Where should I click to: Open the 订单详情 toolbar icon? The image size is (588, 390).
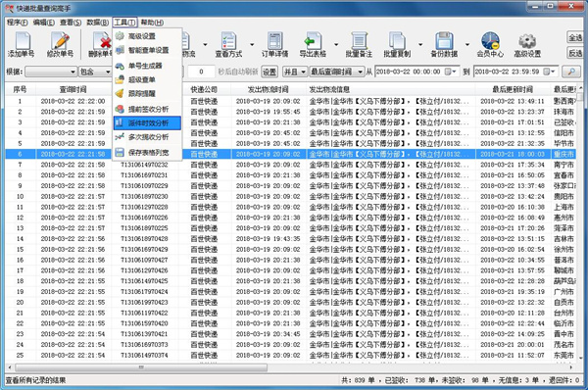[x=274, y=40]
